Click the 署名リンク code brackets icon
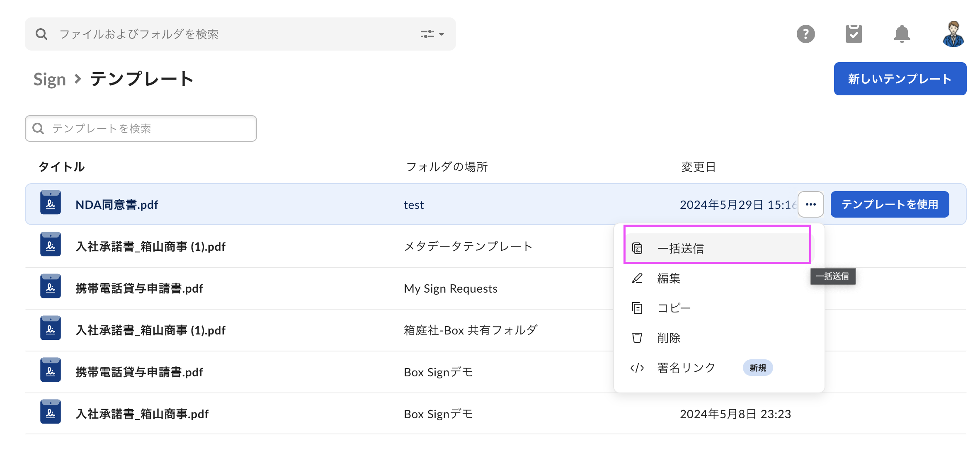 [637, 368]
